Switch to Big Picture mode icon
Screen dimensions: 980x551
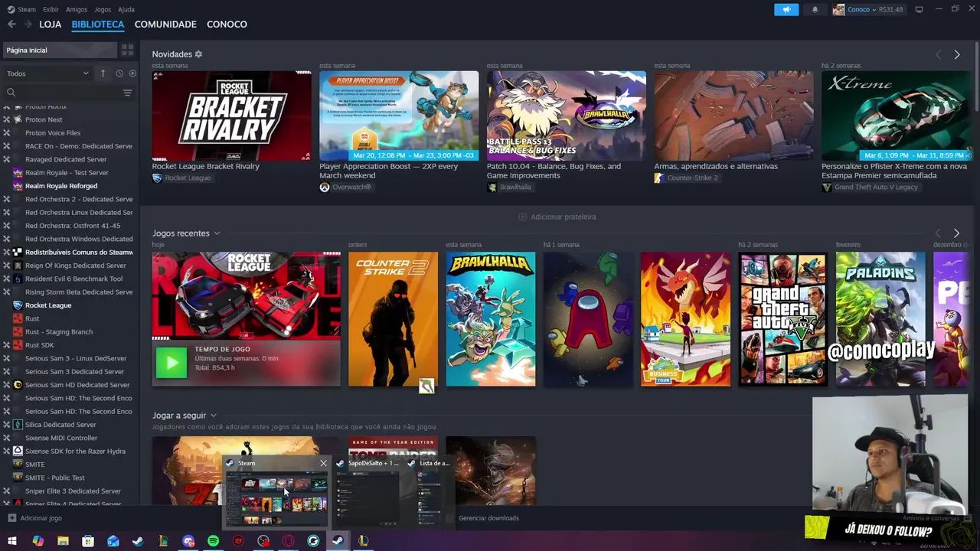(x=920, y=9)
